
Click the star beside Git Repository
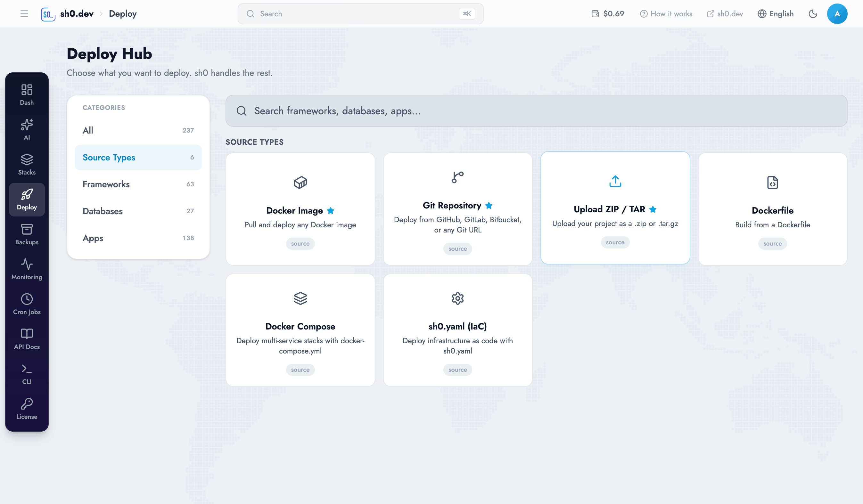[x=489, y=206]
